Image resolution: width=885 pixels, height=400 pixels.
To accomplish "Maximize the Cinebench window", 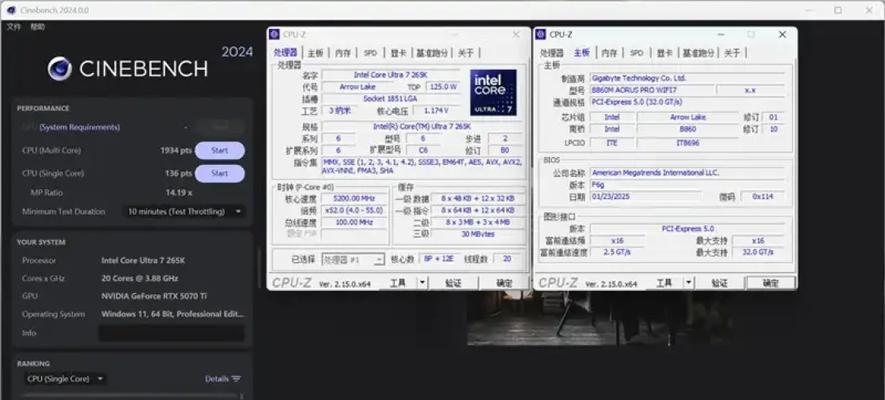I will coord(838,10).
